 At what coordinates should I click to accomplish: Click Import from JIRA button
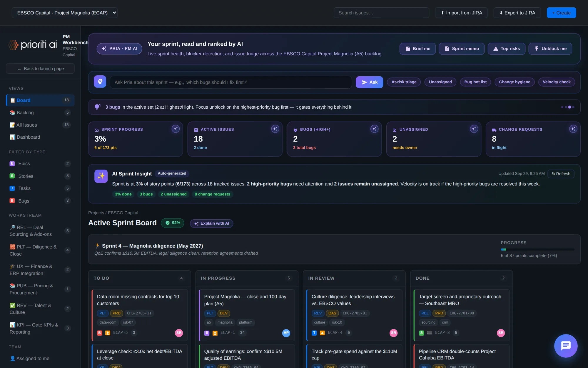(461, 13)
